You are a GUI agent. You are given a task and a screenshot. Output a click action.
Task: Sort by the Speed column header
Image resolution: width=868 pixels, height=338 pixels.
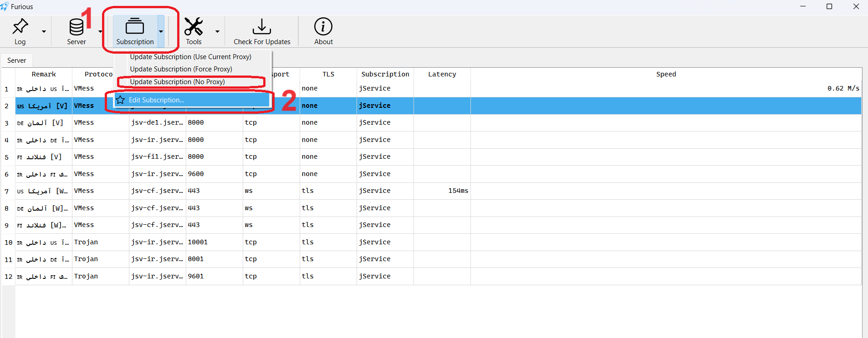pyautogui.click(x=666, y=74)
